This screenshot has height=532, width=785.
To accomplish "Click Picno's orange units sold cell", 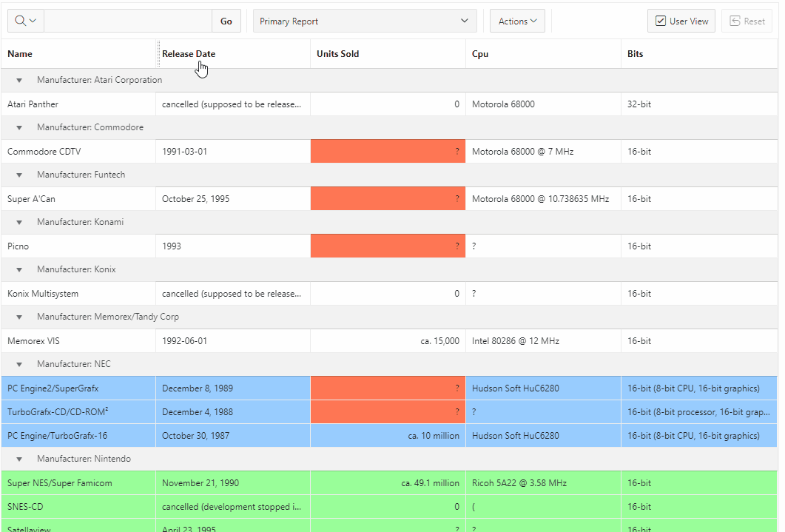I will click(388, 246).
